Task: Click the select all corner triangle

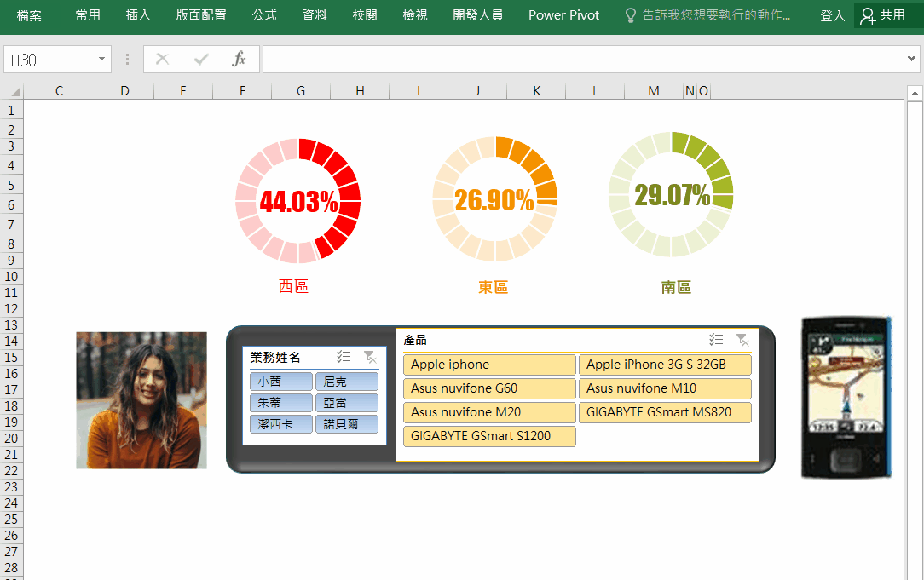Action: point(14,91)
